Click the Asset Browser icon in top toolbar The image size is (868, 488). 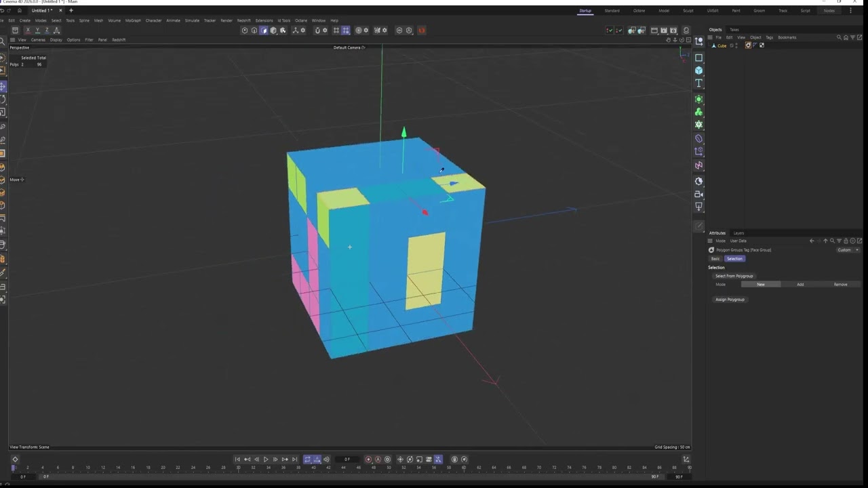[x=15, y=30]
